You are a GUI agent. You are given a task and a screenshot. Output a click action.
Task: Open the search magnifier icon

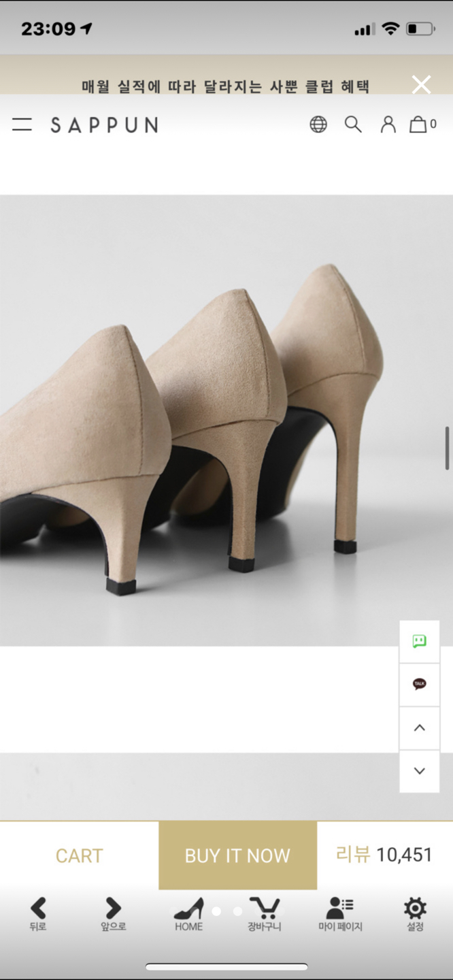(353, 125)
